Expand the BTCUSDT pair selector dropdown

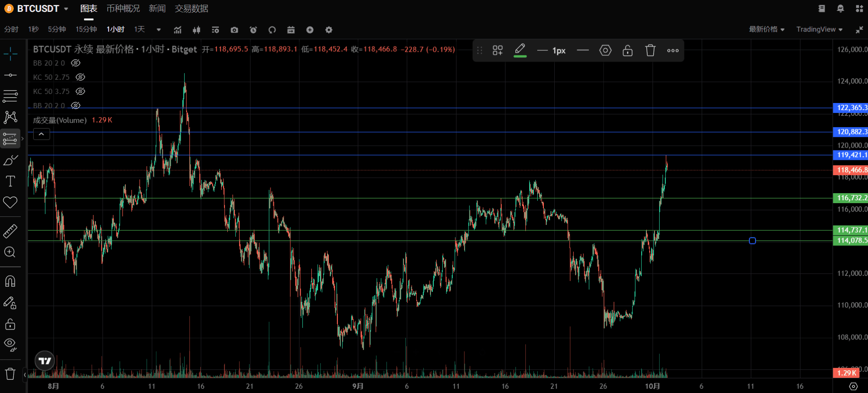coord(66,9)
